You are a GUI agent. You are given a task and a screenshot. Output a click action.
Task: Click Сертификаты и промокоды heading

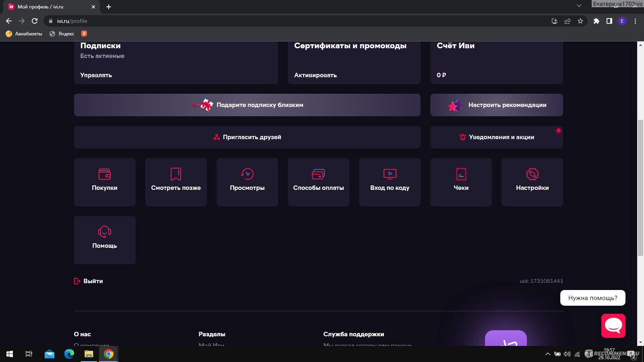point(350,45)
